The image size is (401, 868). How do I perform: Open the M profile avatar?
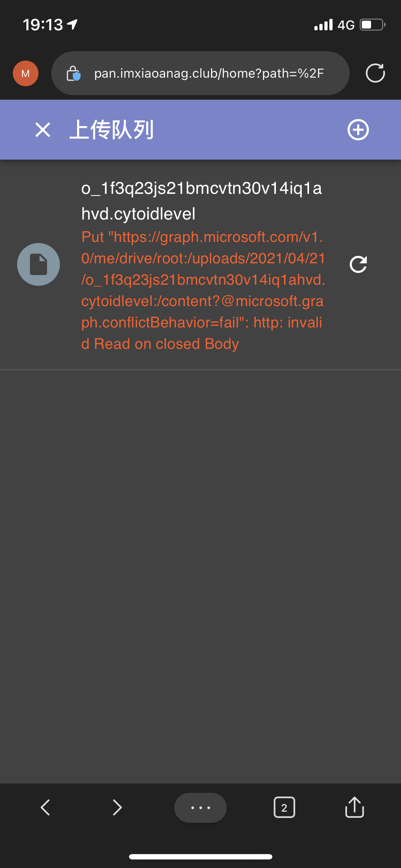pyautogui.click(x=26, y=73)
